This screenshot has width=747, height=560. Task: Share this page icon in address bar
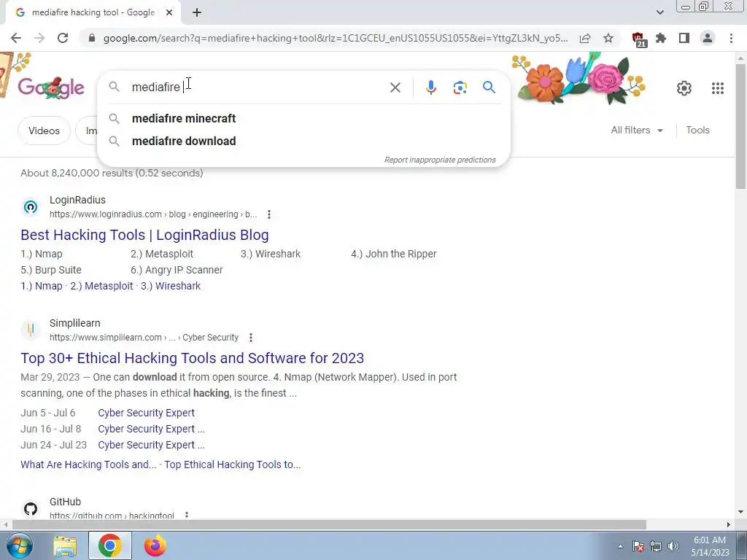pos(585,38)
